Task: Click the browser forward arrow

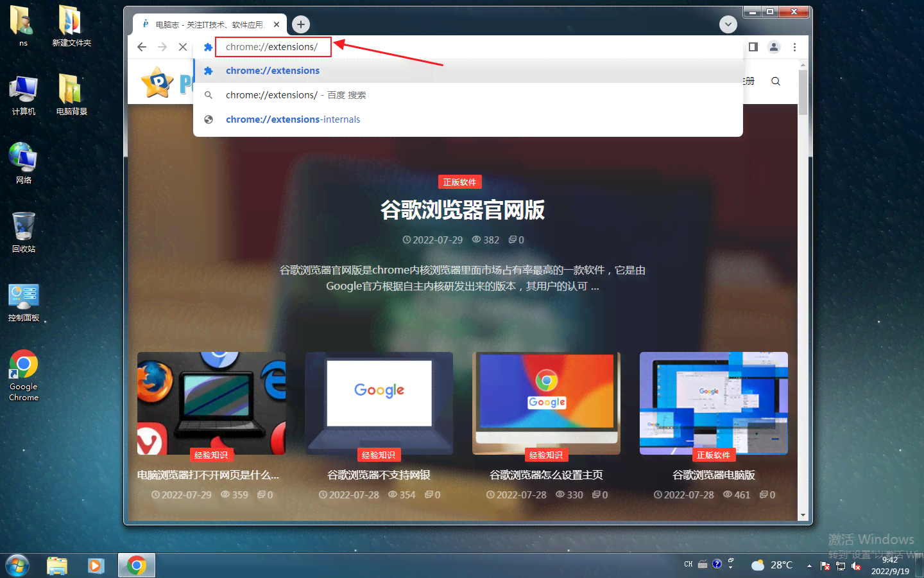Action: [162, 47]
